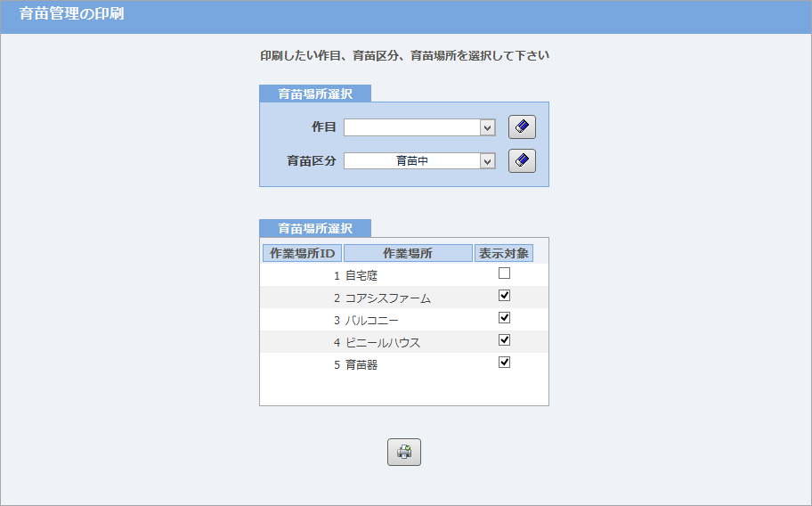Click the upper 育苗場所選択 section tab
The width and height of the screenshot is (812, 506).
pos(315,94)
